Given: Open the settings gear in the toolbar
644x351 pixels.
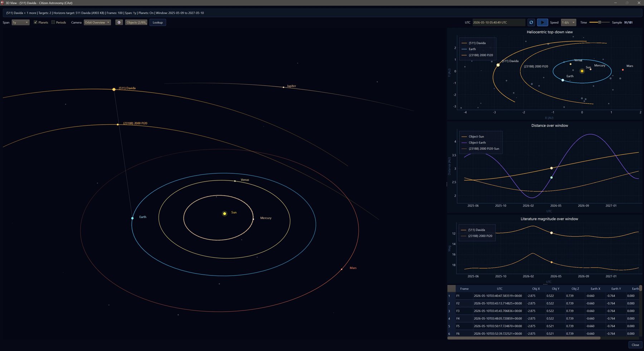Looking at the screenshot, I should coord(119,23).
